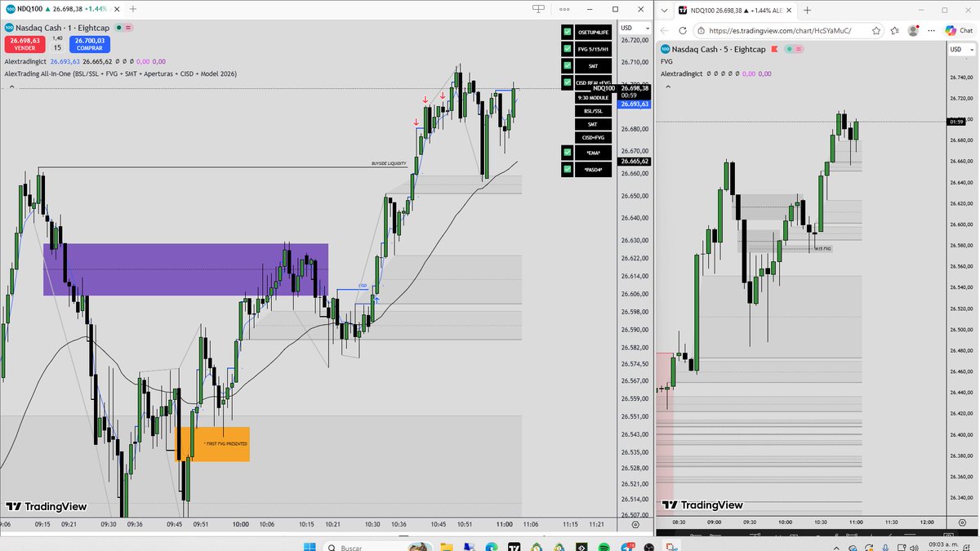Image resolution: width=980 pixels, height=551 pixels.
Task: Open the Windows Start menu
Action: 310,546
